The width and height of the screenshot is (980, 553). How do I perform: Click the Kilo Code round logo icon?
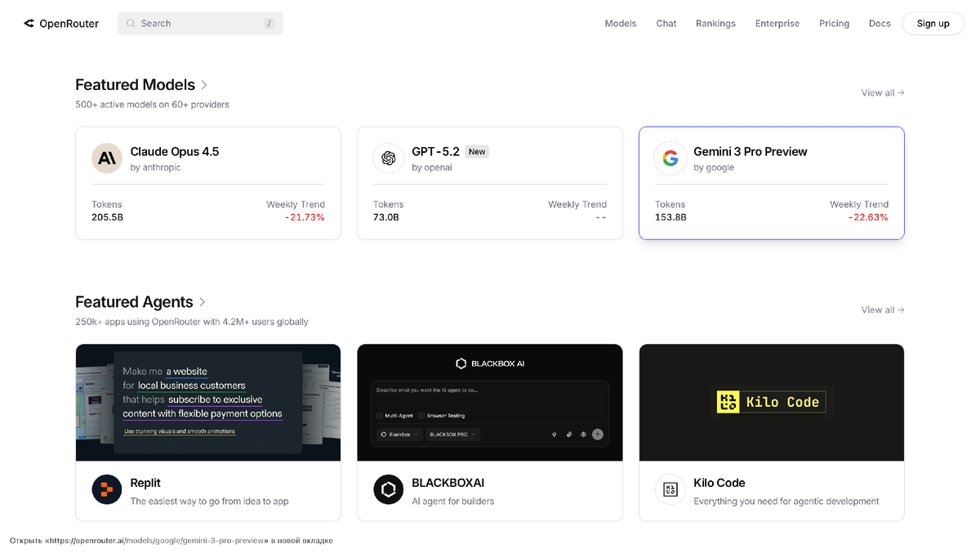click(x=670, y=489)
